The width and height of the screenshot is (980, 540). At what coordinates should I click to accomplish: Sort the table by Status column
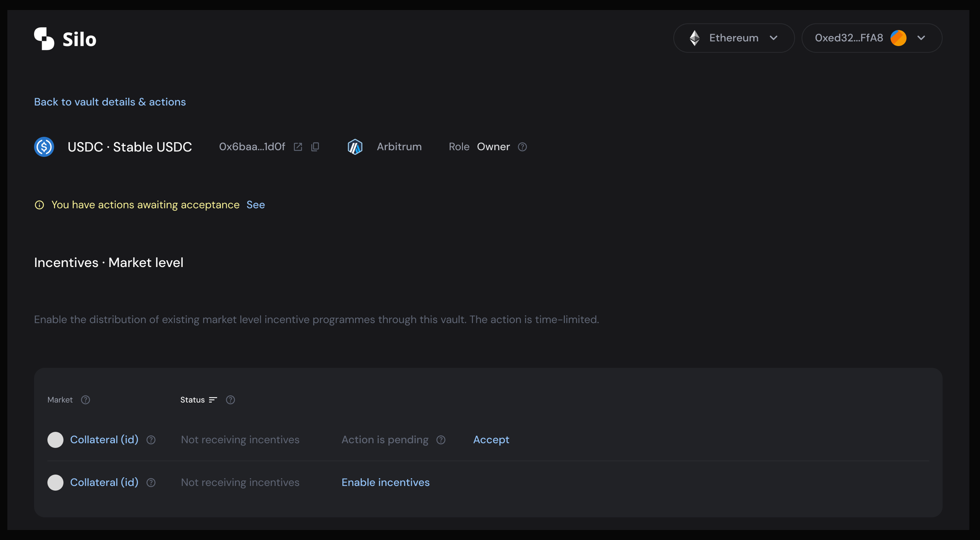coord(199,400)
